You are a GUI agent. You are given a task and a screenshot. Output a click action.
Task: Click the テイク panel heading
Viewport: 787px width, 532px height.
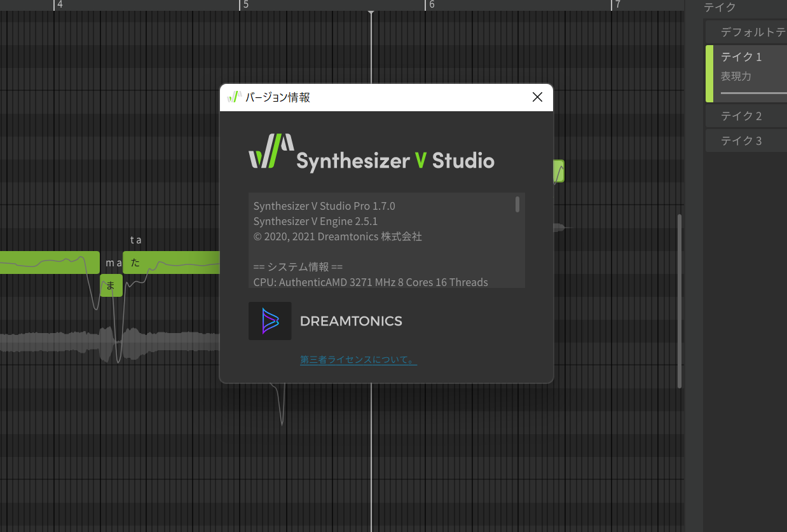(720, 7)
